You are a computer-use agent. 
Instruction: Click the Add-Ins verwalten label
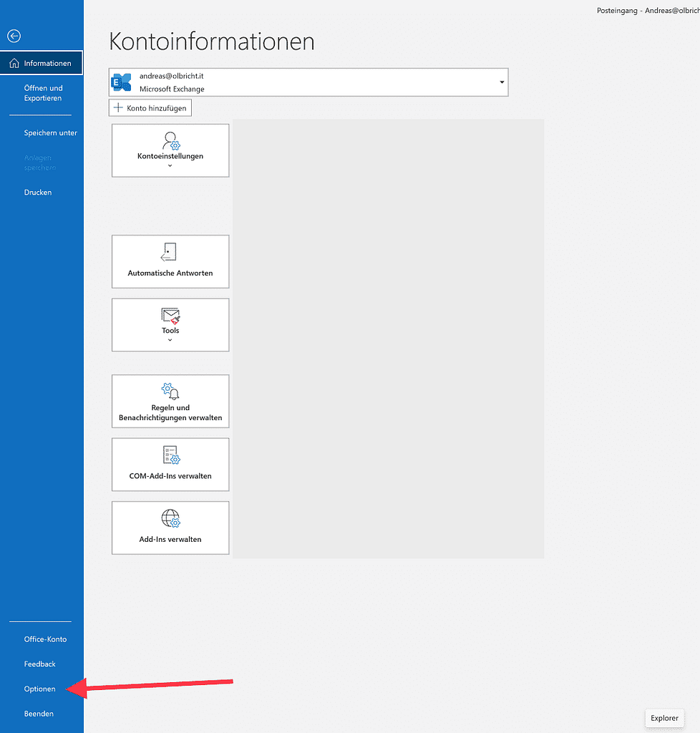[x=170, y=539]
